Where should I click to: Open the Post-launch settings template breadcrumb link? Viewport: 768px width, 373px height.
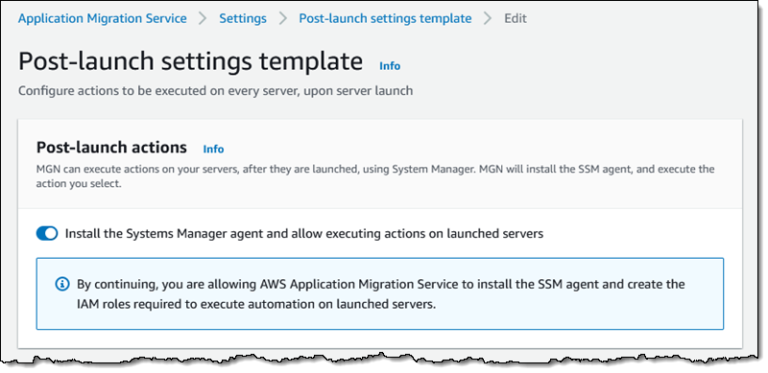385,19
